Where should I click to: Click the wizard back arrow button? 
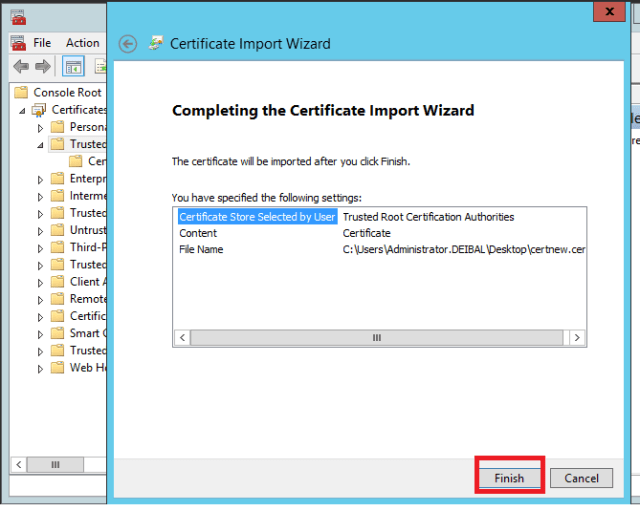tap(127, 44)
